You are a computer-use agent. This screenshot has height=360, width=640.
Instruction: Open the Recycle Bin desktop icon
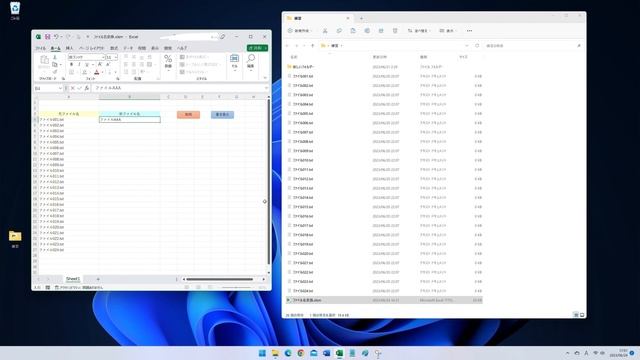pyautogui.click(x=15, y=11)
